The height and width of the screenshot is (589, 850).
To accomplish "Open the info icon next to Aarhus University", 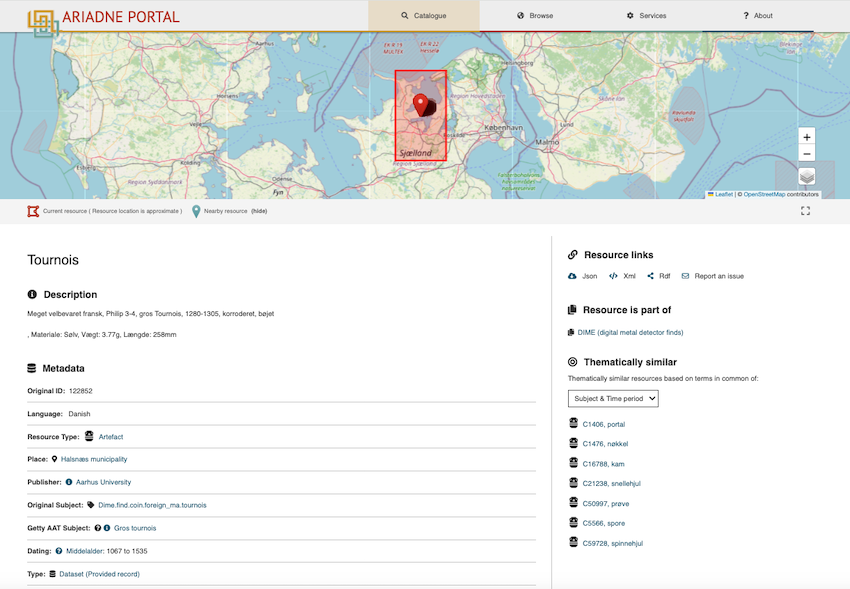I will point(69,482).
